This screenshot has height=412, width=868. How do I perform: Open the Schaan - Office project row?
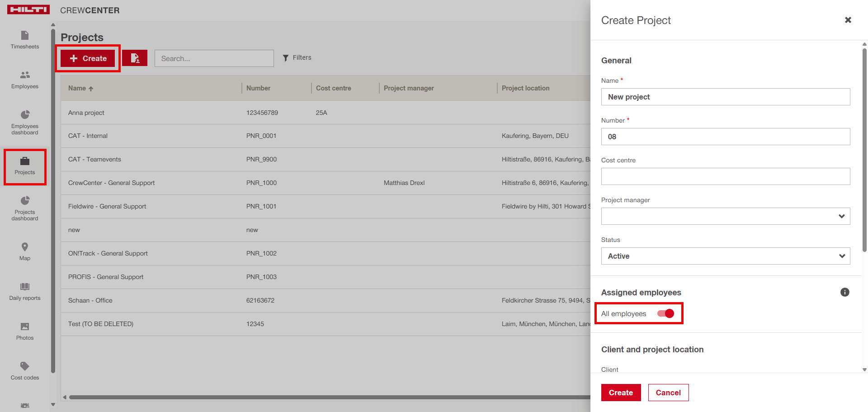pyautogui.click(x=325, y=301)
